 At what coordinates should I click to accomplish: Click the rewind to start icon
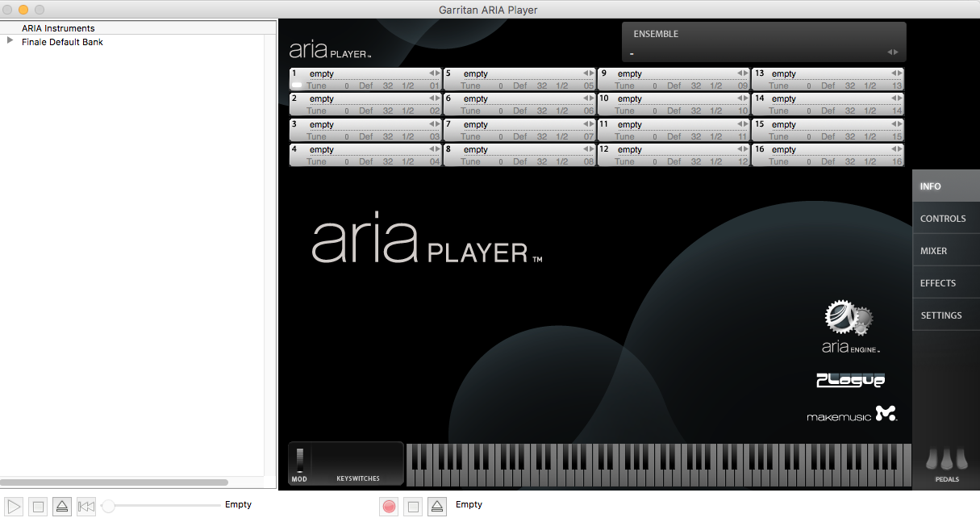[x=86, y=507]
